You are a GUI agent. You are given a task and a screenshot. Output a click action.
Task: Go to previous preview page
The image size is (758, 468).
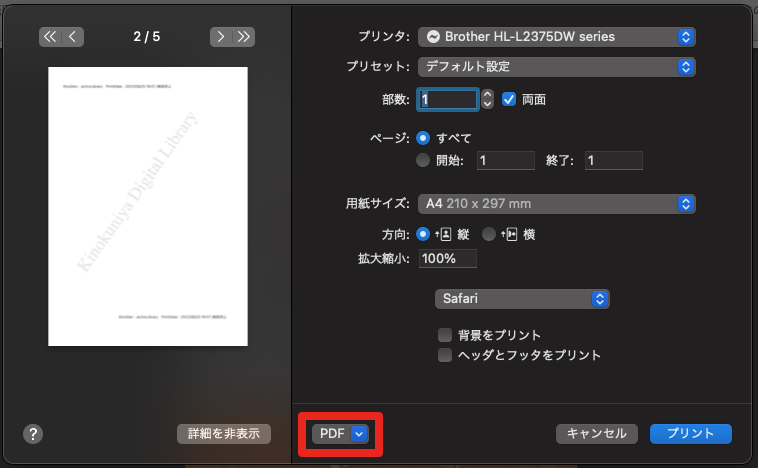pos(73,37)
